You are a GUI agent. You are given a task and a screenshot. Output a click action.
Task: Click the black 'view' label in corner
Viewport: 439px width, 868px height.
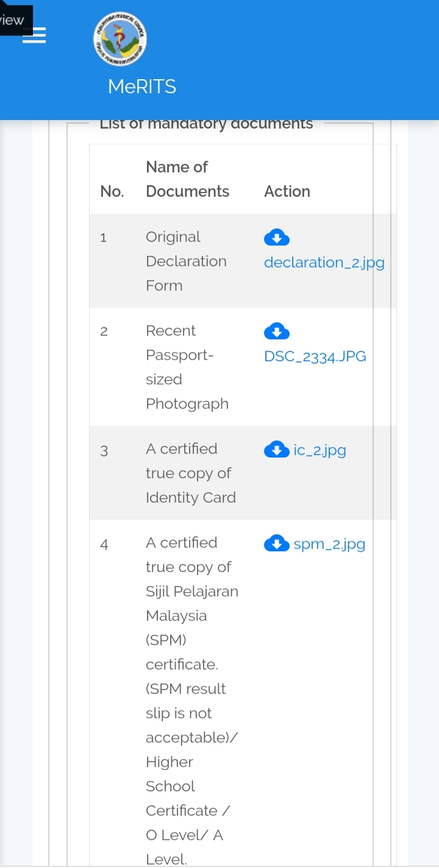(13, 20)
